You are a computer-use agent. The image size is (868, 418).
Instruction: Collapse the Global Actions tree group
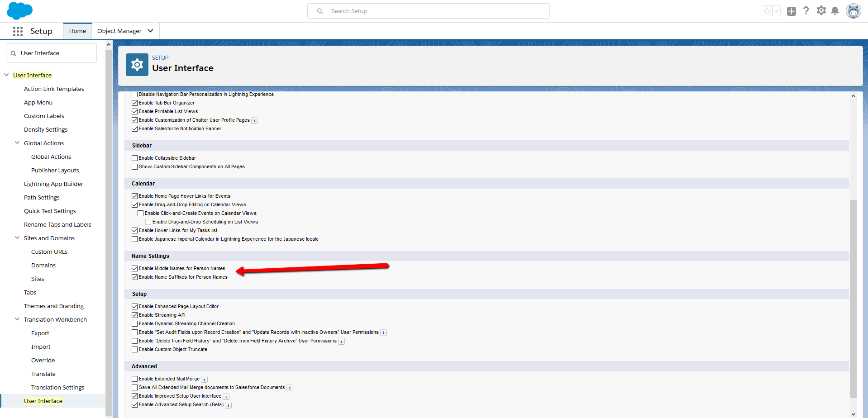pyautogui.click(x=17, y=143)
